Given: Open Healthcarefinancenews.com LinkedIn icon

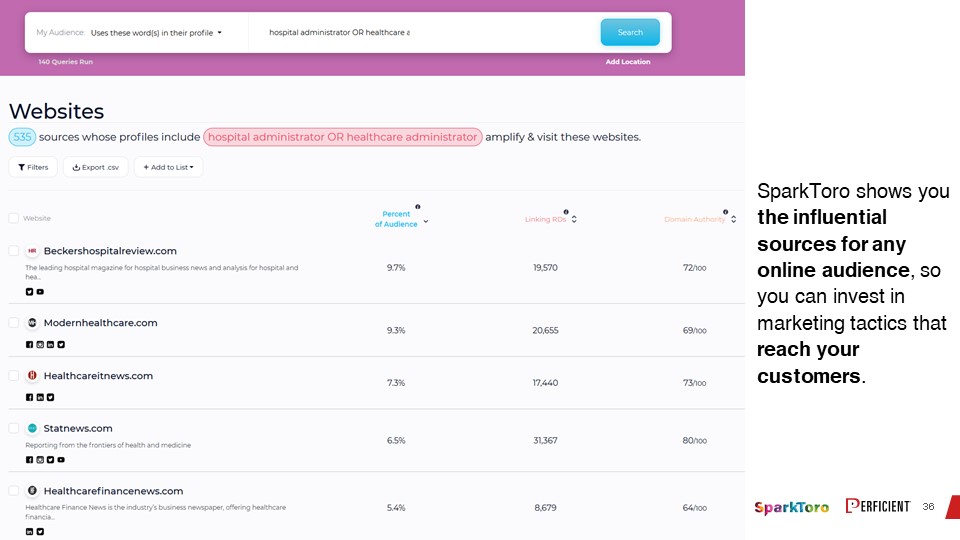Looking at the screenshot, I should 29,532.
